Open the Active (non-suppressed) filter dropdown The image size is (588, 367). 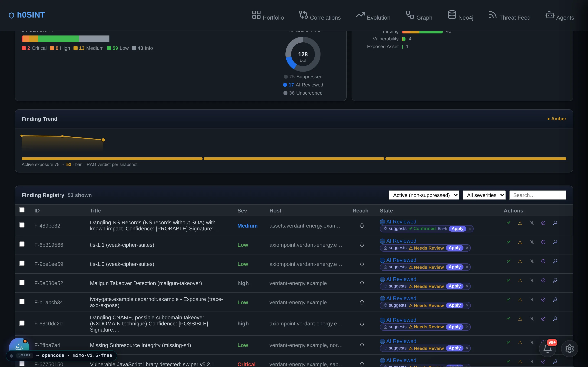point(424,195)
